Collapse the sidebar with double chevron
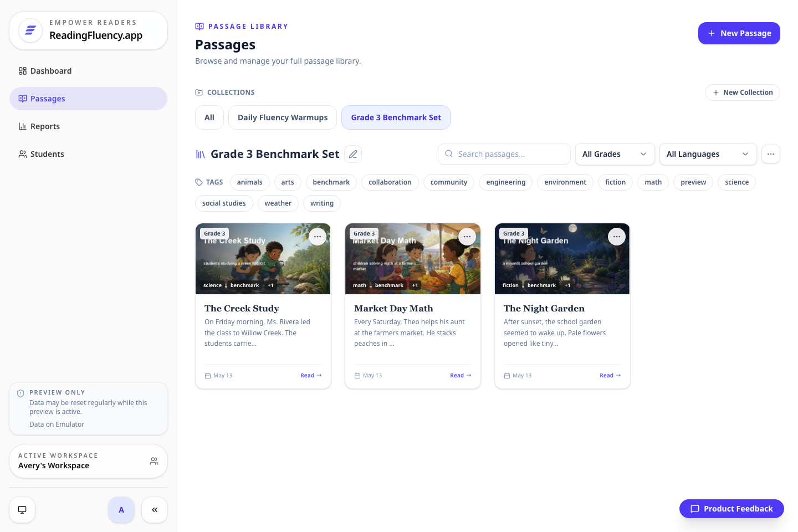The width and height of the screenshot is (798, 532). (x=155, y=510)
